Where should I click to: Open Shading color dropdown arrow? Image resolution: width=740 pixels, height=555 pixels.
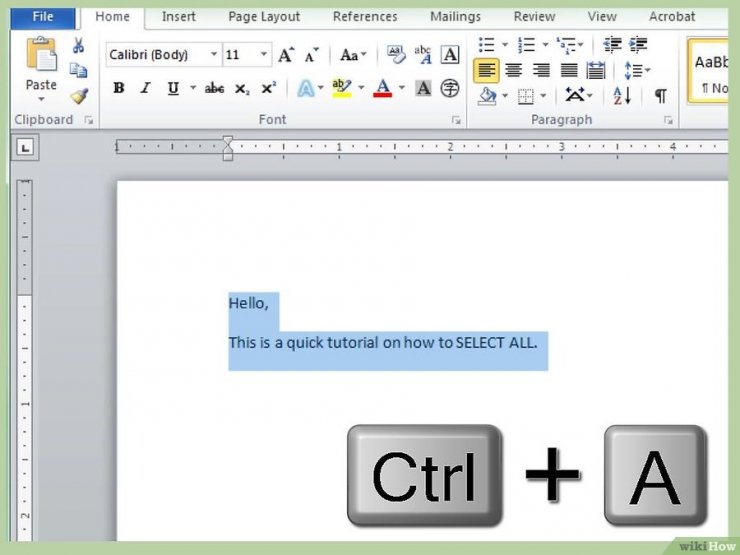click(505, 96)
